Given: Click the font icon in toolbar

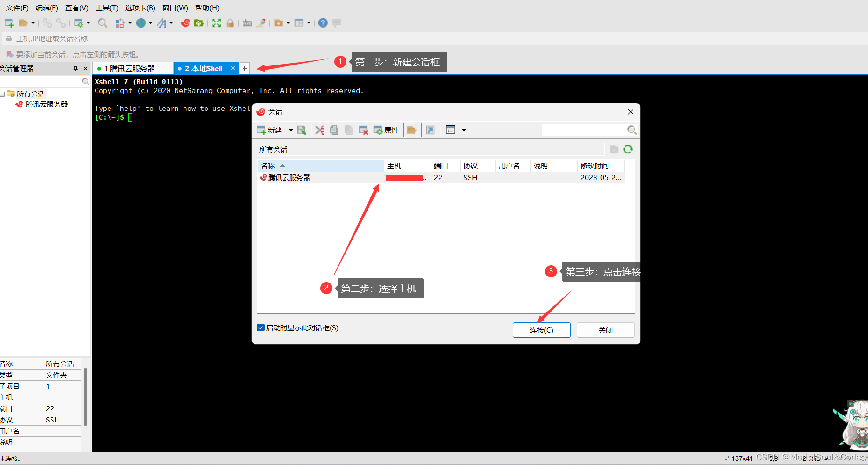Looking at the screenshot, I should coord(162,23).
